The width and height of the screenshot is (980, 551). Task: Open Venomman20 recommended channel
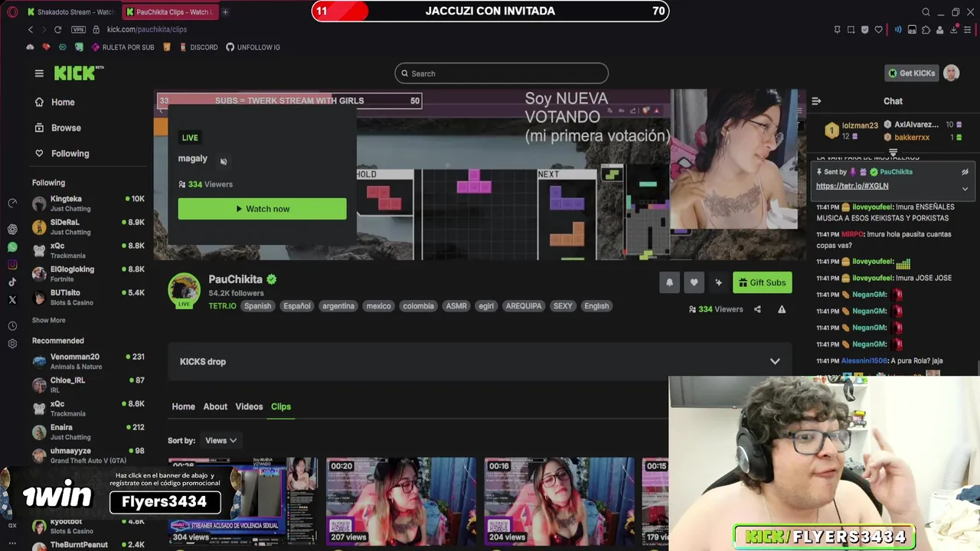coord(88,361)
